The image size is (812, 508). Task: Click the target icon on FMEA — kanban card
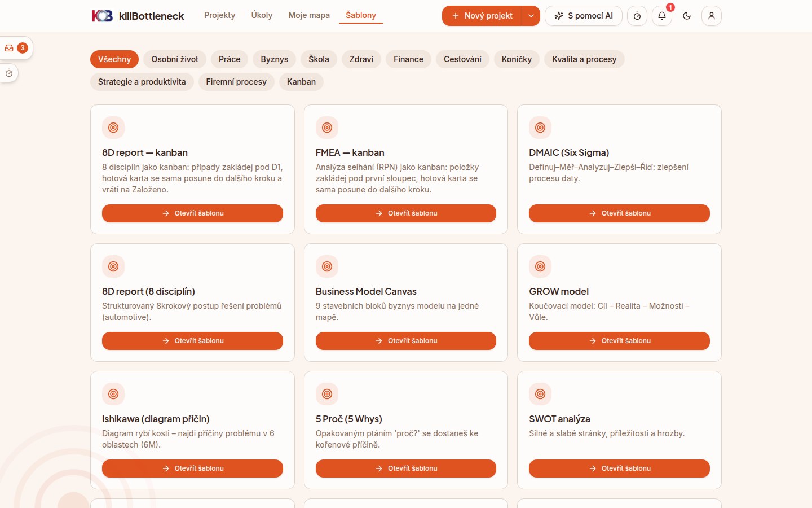click(x=327, y=128)
